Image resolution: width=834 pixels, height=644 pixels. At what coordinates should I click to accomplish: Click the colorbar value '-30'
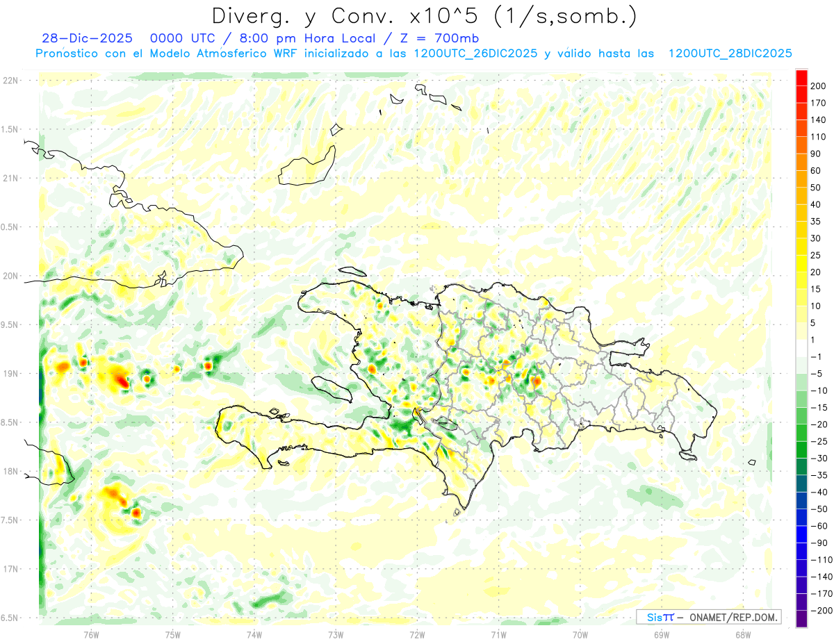(819, 459)
